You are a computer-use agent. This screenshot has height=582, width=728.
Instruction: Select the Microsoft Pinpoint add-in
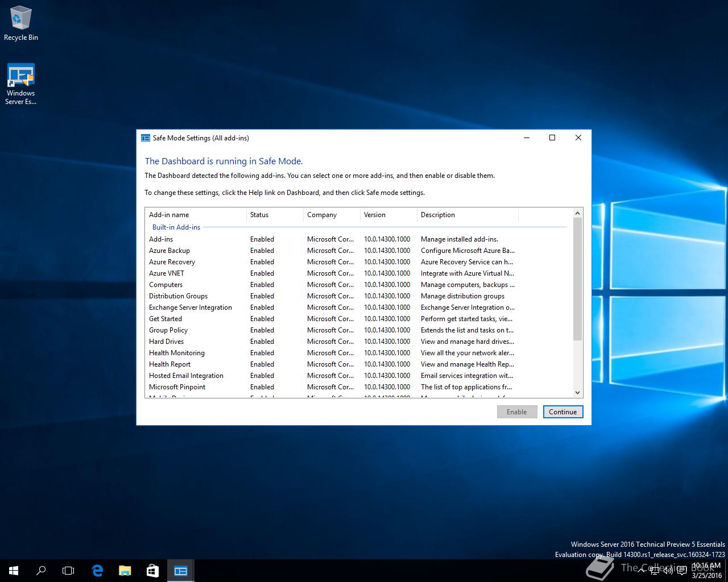tap(332, 387)
